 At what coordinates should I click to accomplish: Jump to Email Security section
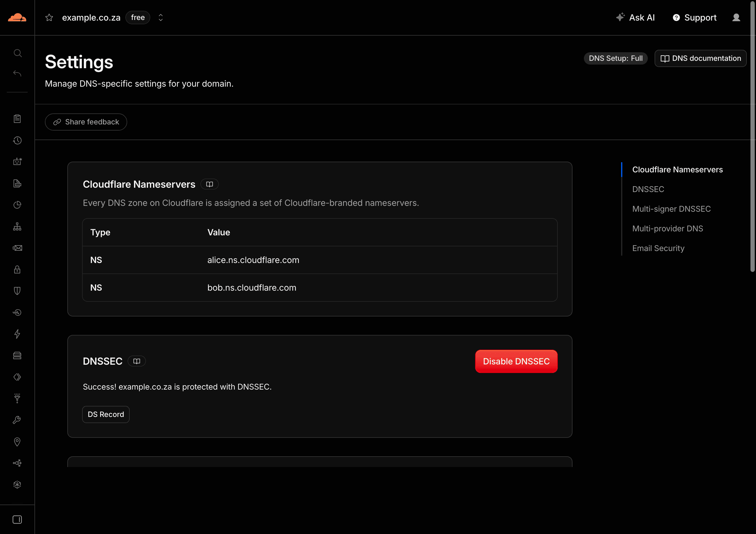coord(658,248)
